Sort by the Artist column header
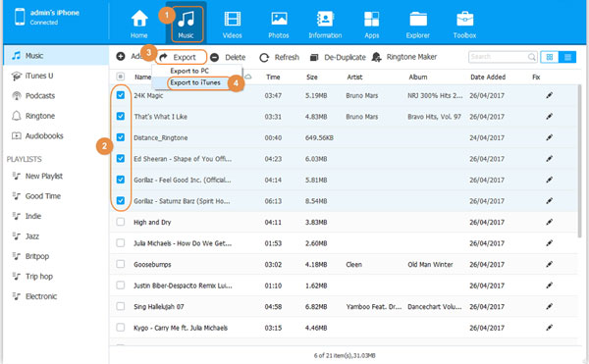 (x=354, y=77)
